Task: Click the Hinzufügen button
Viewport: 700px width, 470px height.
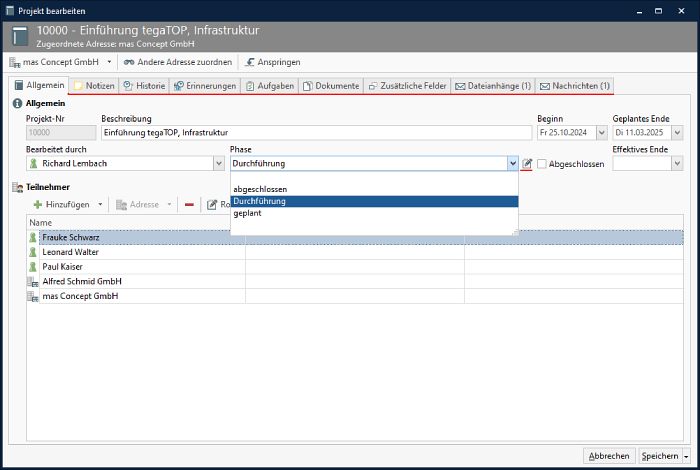Action: pos(62,204)
